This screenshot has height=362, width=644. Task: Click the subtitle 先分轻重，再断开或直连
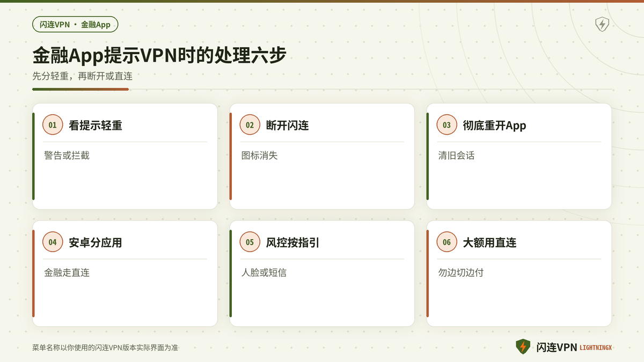pyautogui.click(x=82, y=76)
